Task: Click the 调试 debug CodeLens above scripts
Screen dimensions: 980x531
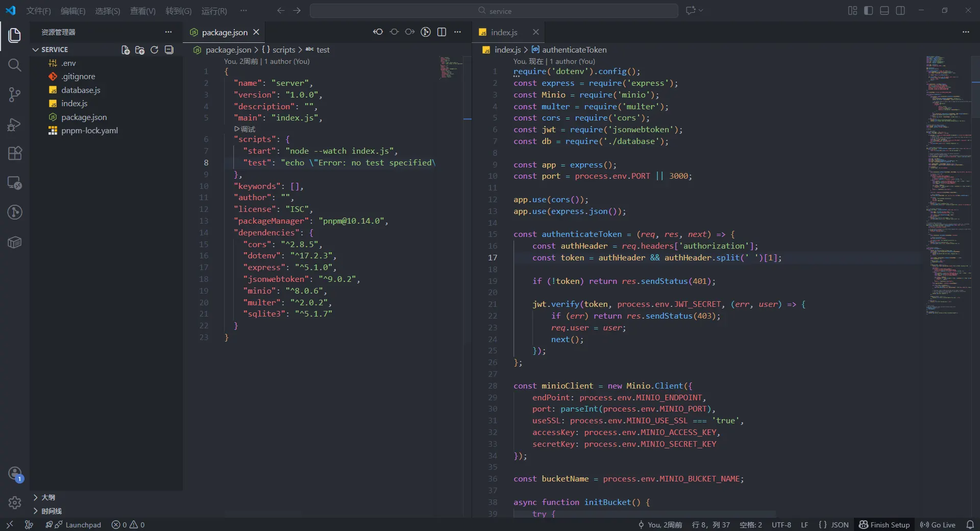Action: click(x=245, y=129)
